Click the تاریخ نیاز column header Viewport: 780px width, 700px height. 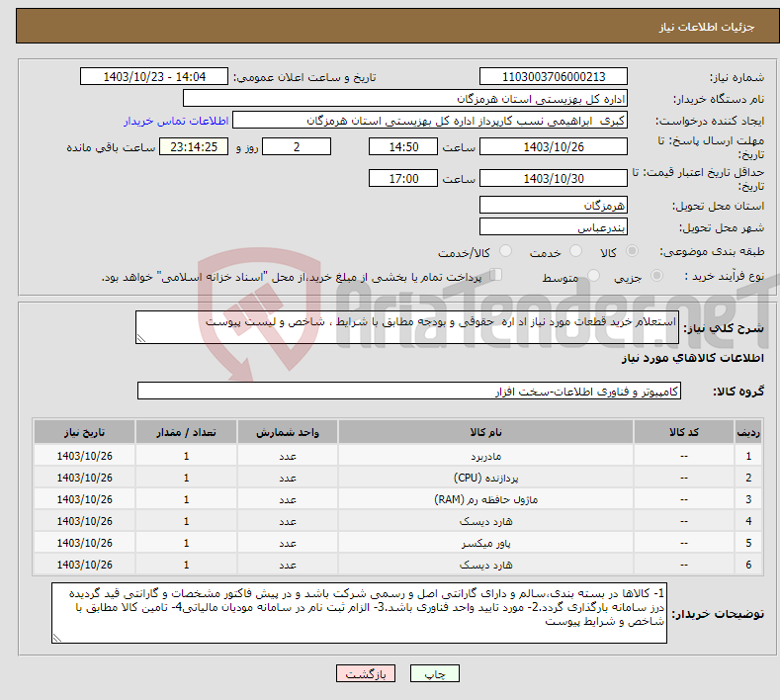85,432
